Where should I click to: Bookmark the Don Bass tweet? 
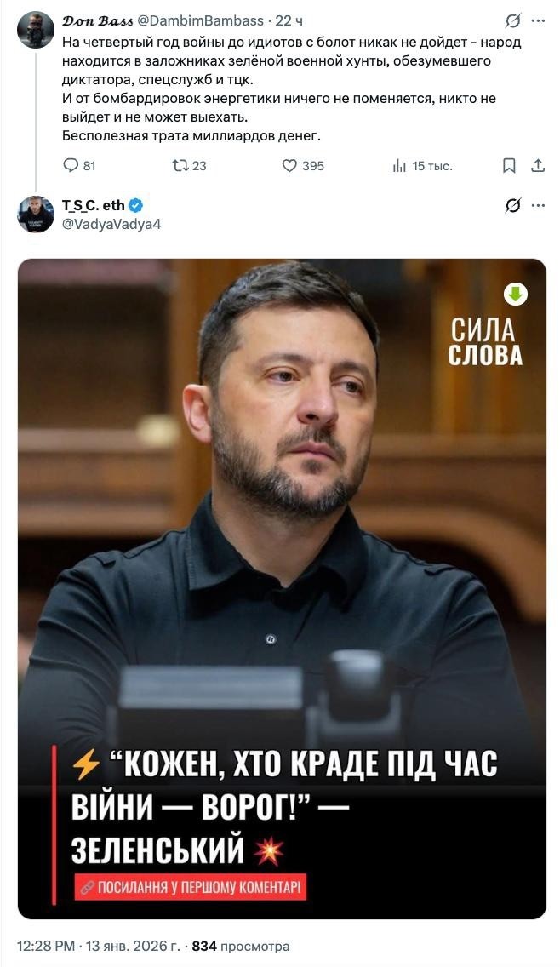(x=509, y=166)
